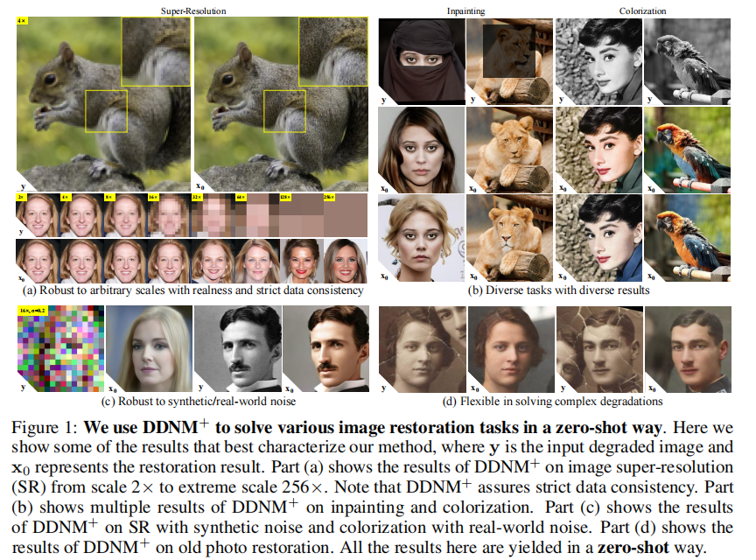Click restored face with long straight highlighted hair

tap(346, 261)
